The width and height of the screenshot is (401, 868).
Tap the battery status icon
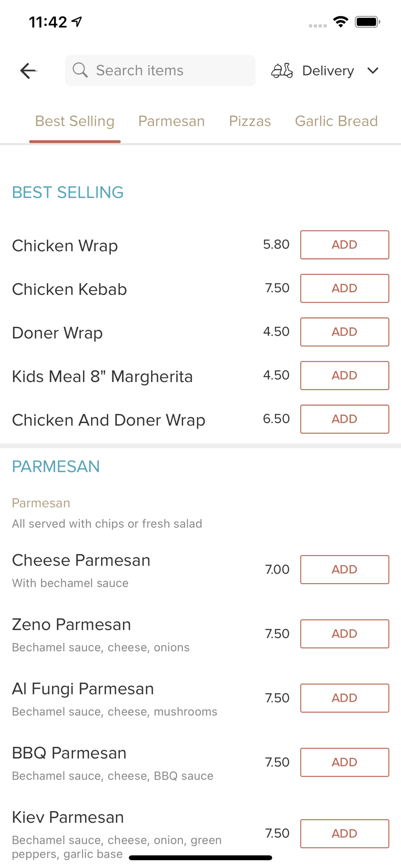(368, 22)
